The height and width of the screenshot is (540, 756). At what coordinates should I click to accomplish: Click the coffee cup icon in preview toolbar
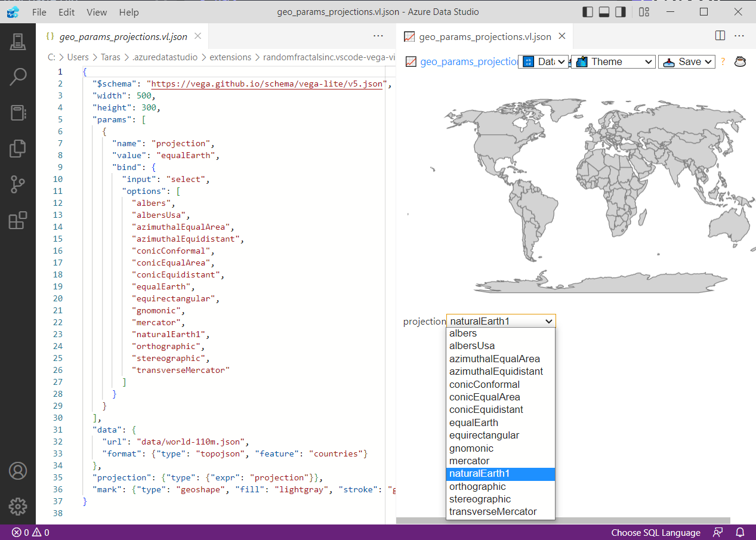[740, 61]
